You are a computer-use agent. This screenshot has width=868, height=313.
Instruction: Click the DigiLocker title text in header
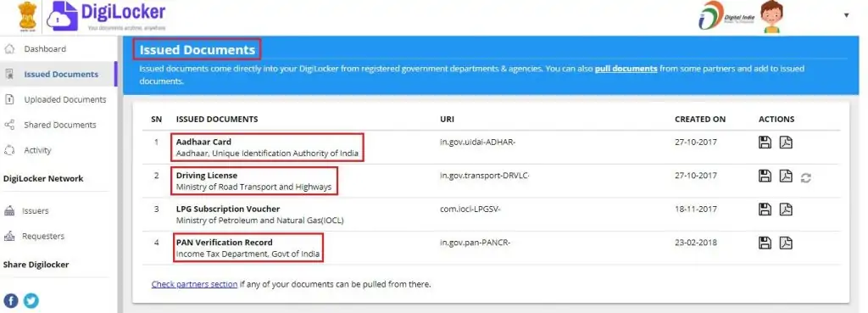click(x=123, y=11)
